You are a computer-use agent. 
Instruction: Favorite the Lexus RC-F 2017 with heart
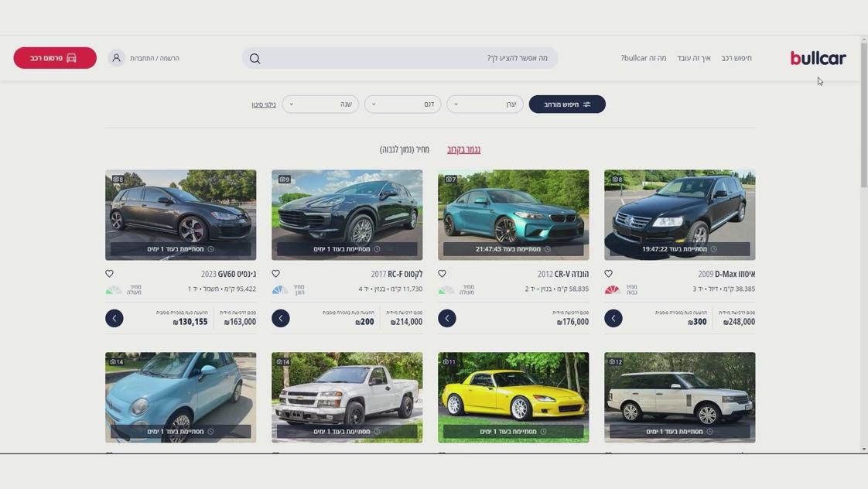[275, 274]
